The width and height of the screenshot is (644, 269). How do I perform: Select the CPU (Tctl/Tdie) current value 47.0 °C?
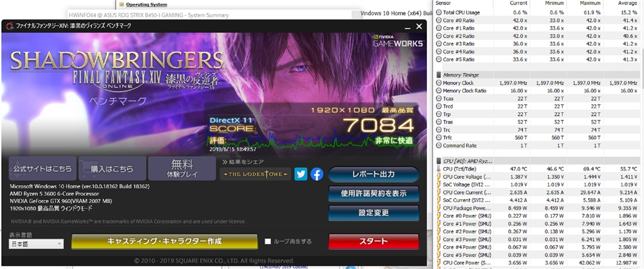click(x=519, y=169)
